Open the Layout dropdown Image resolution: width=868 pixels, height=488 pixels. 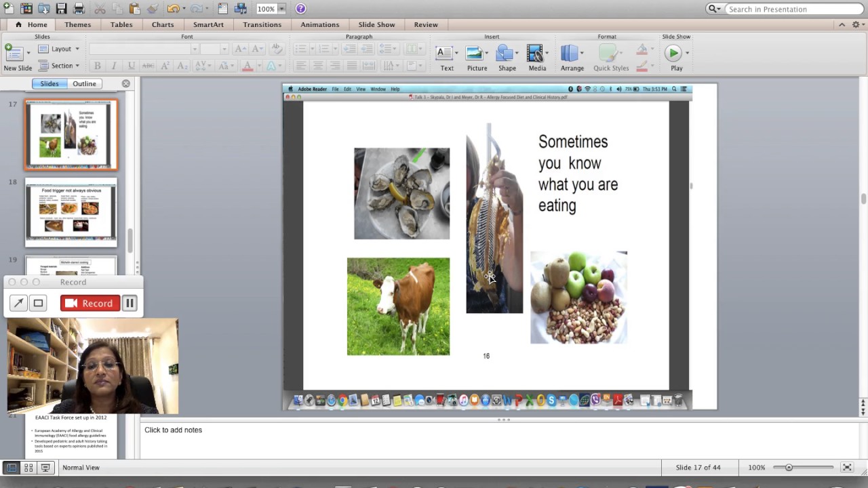[x=59, y=49]
